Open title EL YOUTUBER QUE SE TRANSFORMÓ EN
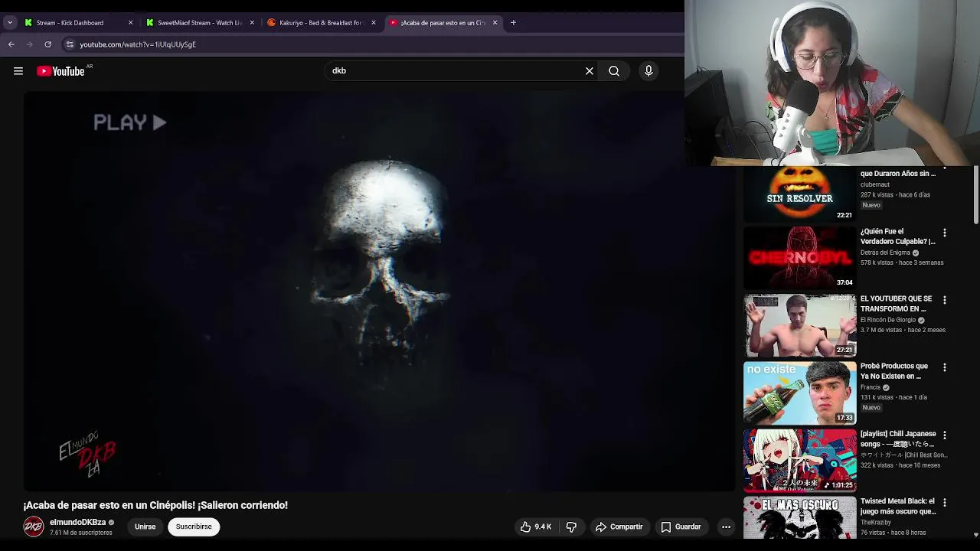Image resolution: width=980 pixels, height=551 pixels. 896,304
